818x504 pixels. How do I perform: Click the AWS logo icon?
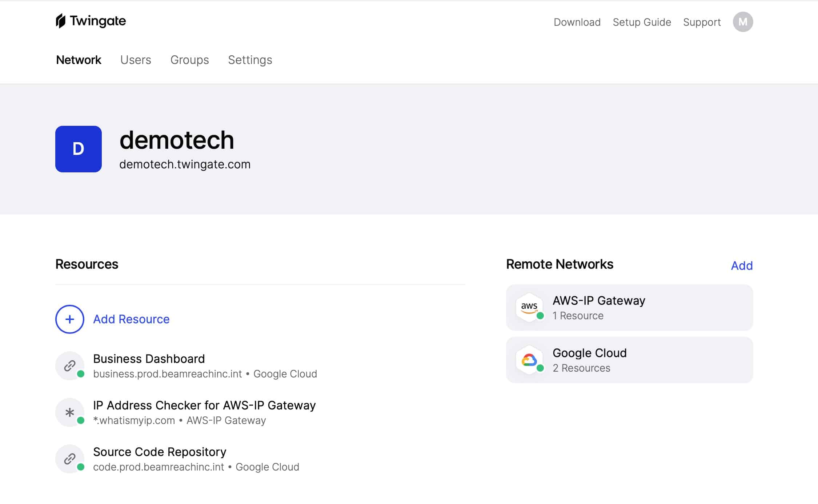[x=529, y=307]
